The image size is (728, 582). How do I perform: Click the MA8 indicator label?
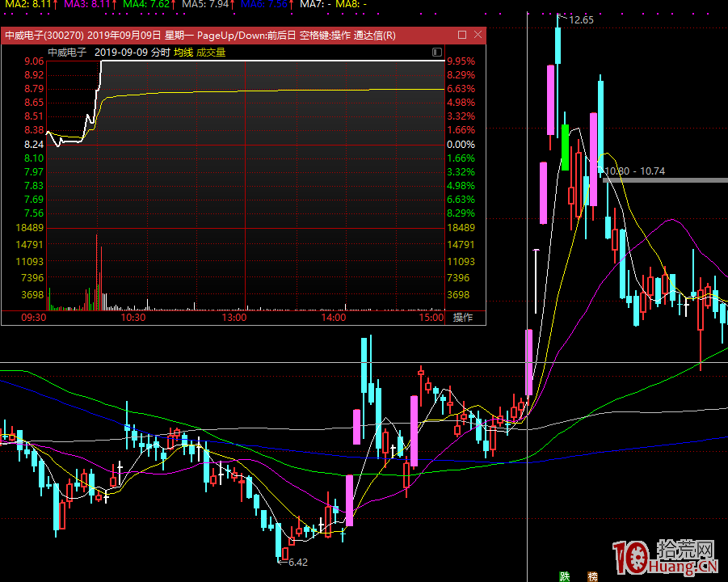[351, 4]
